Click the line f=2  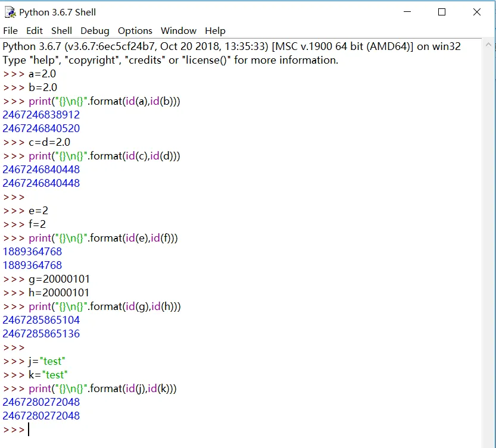37,224
